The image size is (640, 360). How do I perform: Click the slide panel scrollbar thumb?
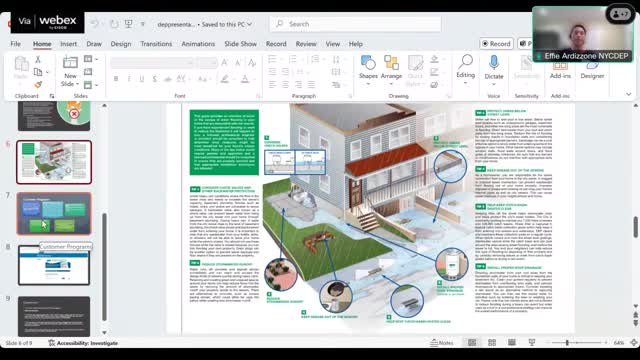[104, 267]
